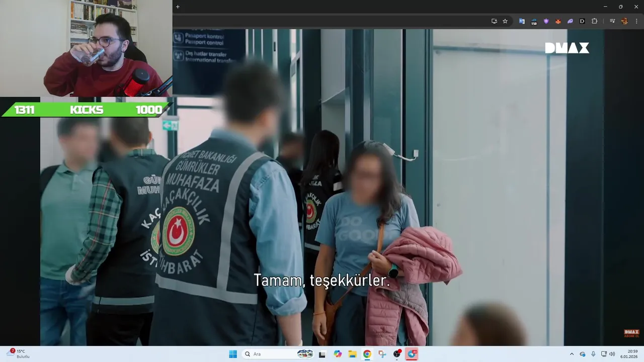Image resolution: width=644 pixels, height=362 pixels.
Task: Open the clock showing 20:59 6.01.2026
Action: pyautogui.click(x=629, y=354)
